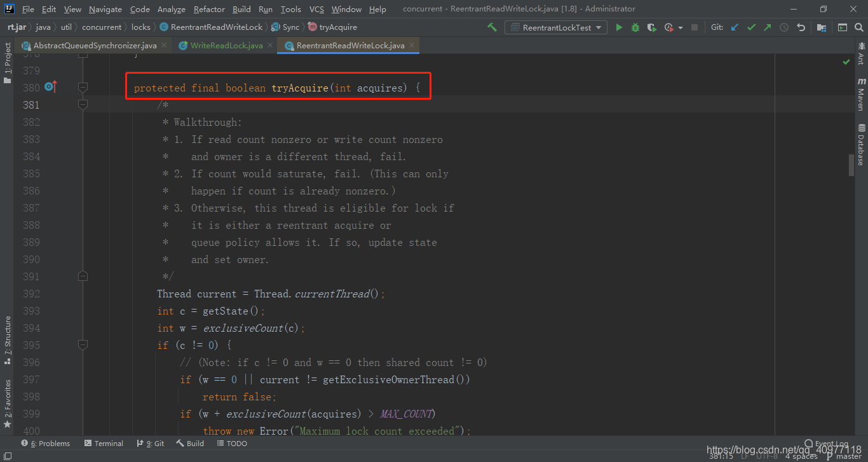Expand the dropdown arrow beside the profiler icon
The image size is (868, 462).
[681, 28]
